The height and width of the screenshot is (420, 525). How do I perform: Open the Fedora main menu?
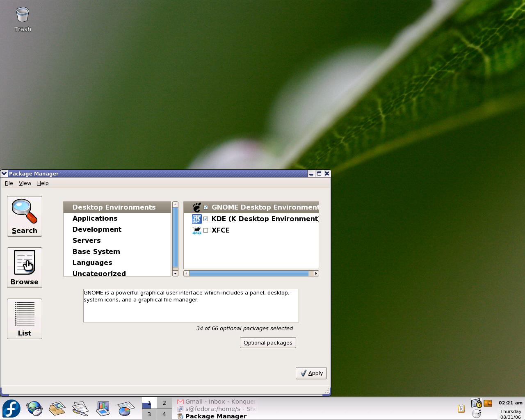(11, 409)
